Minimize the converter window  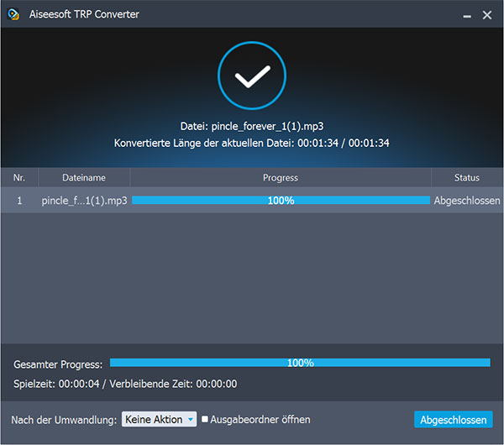(467, 15)
